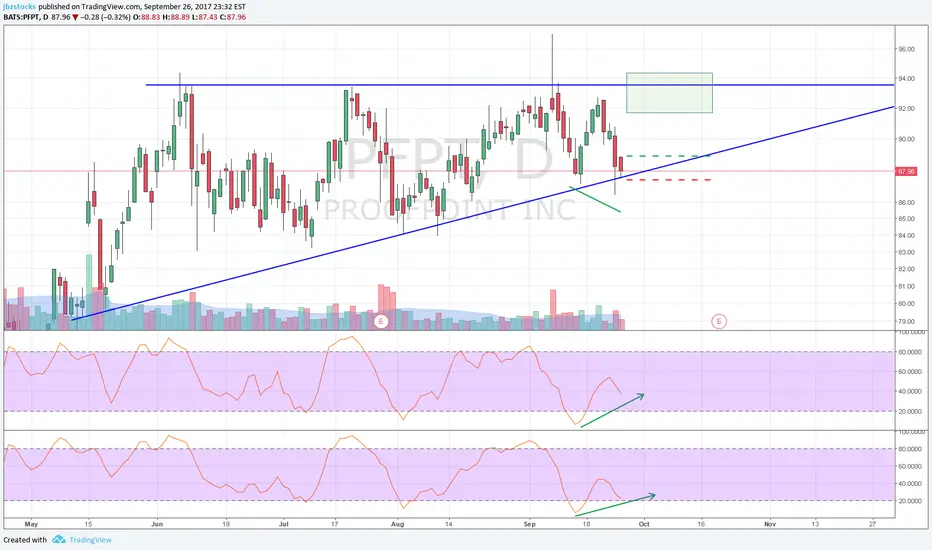
Task: Click the O:88.83 open value
Action: (146, 17)
